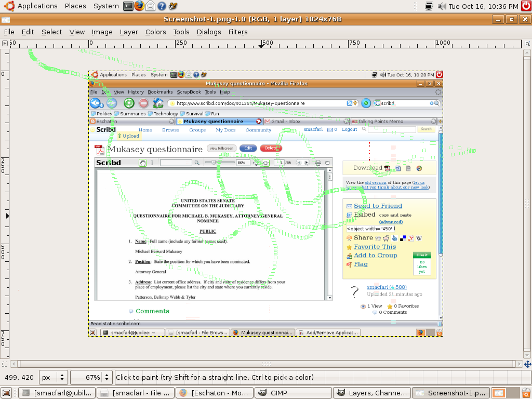Screen dimensions: 532x399
Task: Switch to the first workspace in switcher
Action: click(x=498, y=393)
